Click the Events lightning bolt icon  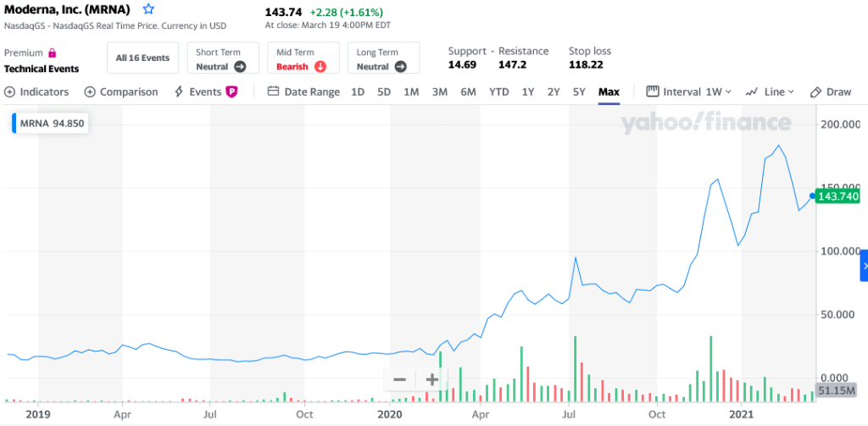tap(179, 91)
